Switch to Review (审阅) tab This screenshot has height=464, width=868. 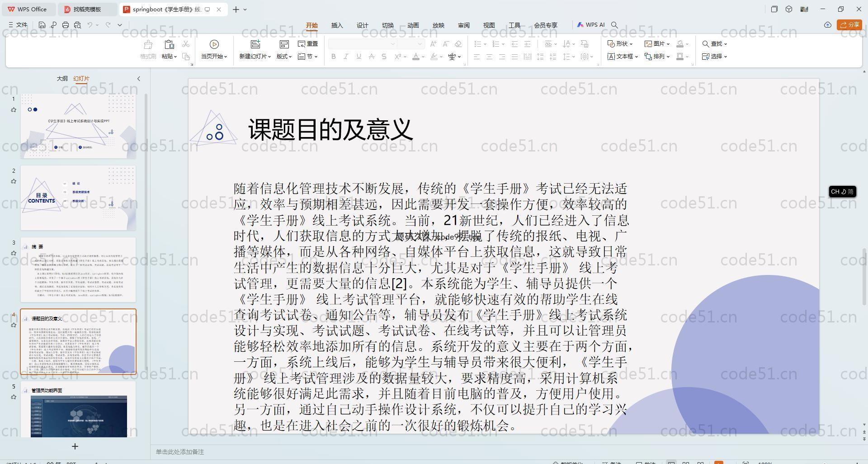coord(464,25)
